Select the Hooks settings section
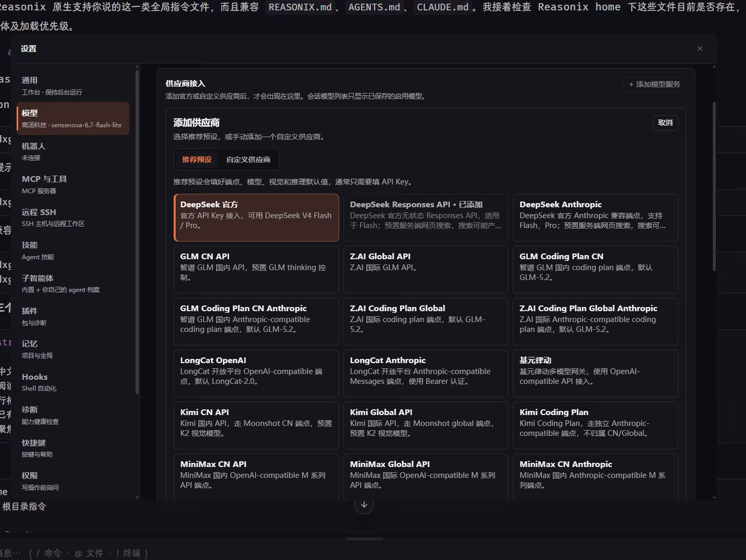 point(73,382)
